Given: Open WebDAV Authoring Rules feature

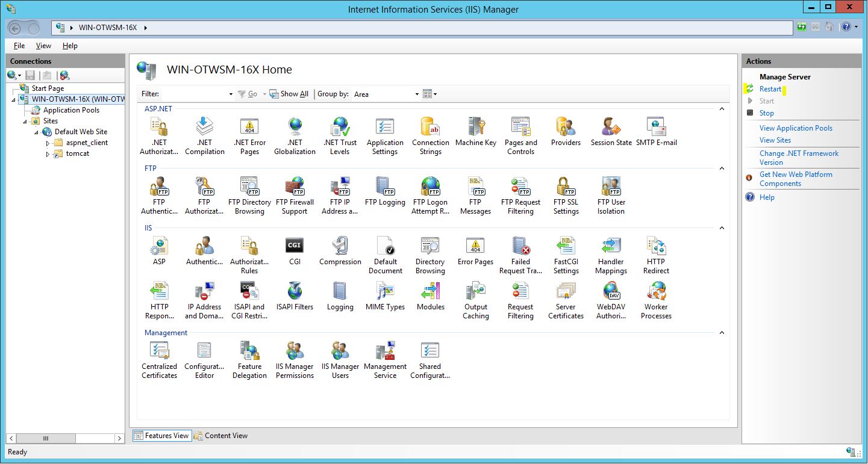Looking at the screenshot, I should (x=611, y=300).
